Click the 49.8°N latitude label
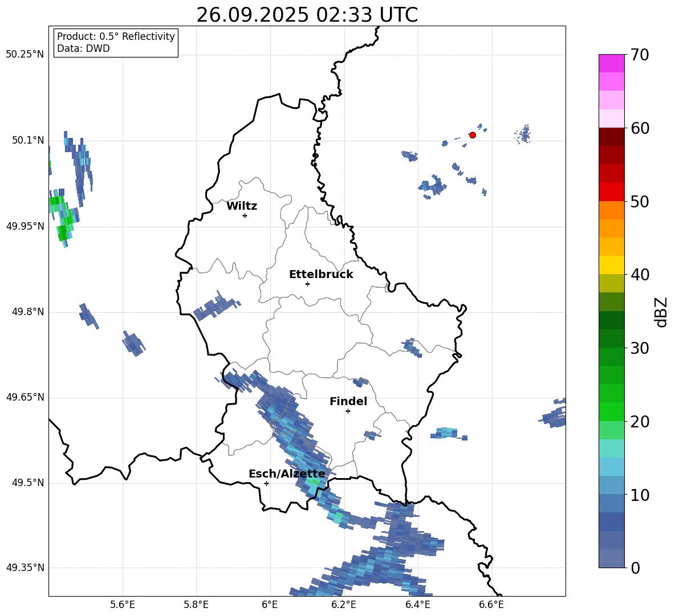The image size is (675, 616). 28,312
